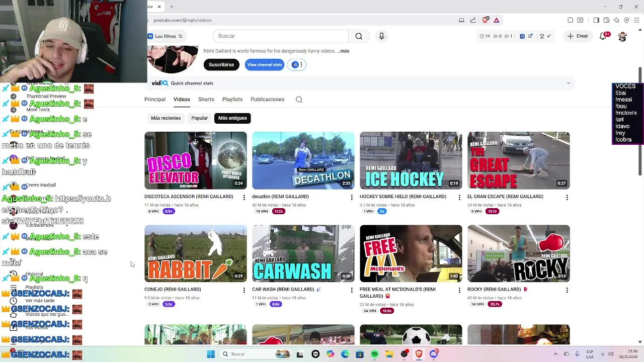Click the Windows Start button
Screen dimensions: 644x362
click(211, 354)
